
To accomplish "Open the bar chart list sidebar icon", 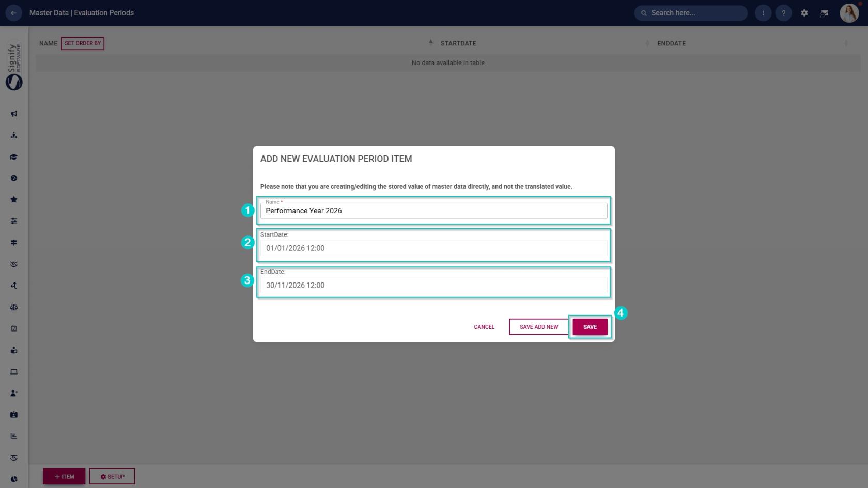I will coord(14,436).
